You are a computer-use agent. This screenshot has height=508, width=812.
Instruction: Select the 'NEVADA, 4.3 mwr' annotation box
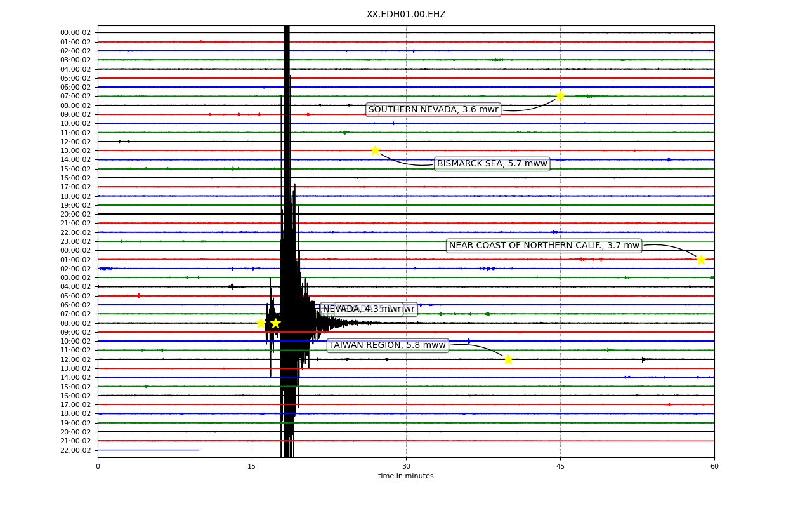coord(362,309)
